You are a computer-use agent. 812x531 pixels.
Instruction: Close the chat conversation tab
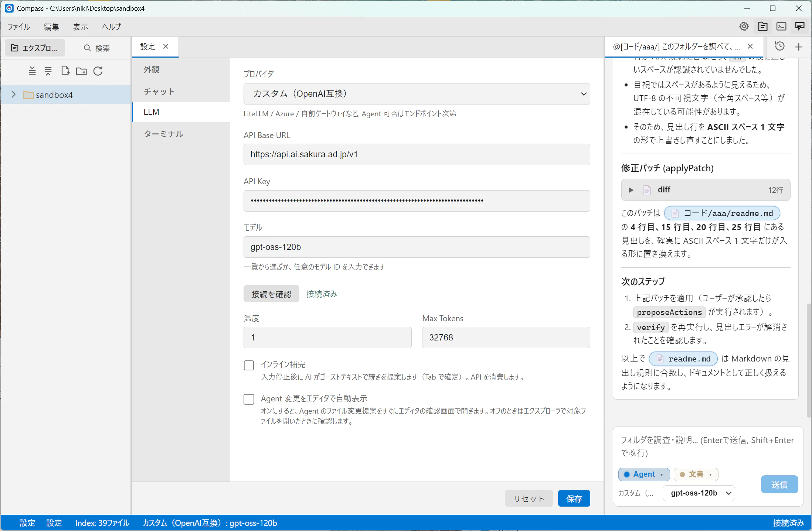click(750, 47)
